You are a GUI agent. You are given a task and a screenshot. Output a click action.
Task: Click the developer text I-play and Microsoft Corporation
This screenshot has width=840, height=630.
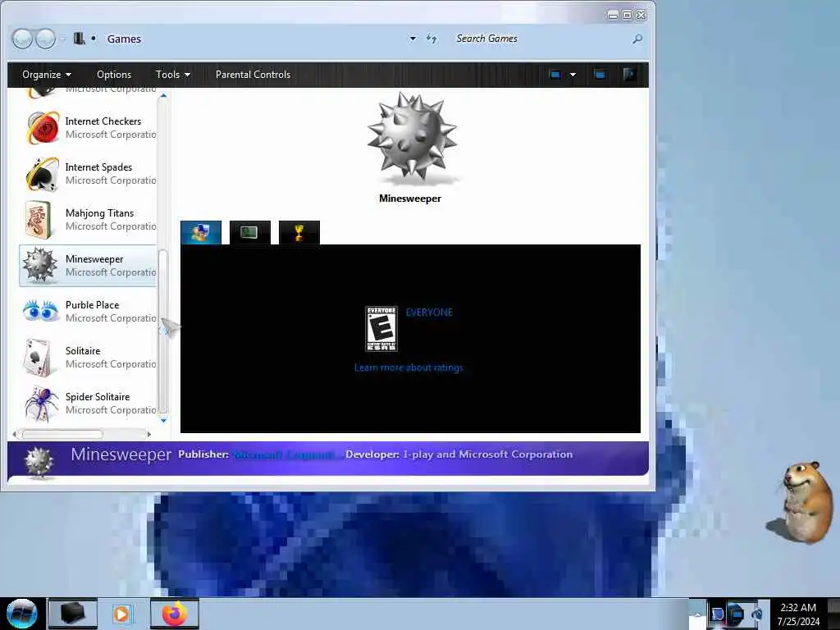pos(488,454)
